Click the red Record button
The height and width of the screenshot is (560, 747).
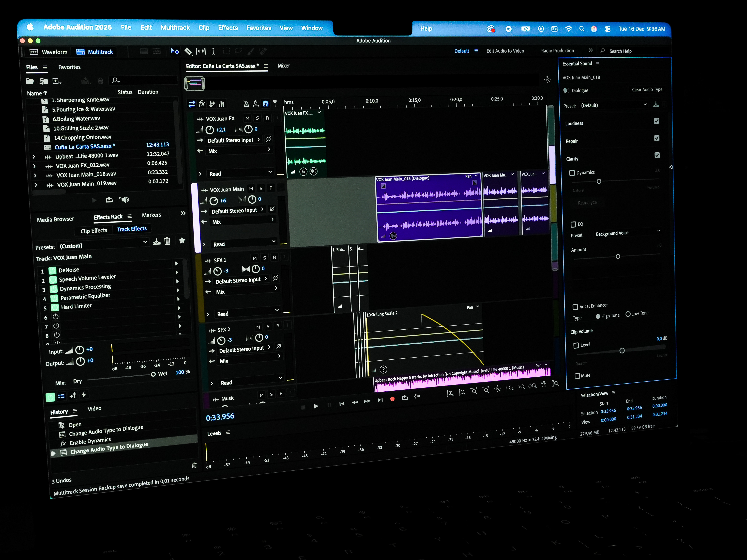pos(392,399)
